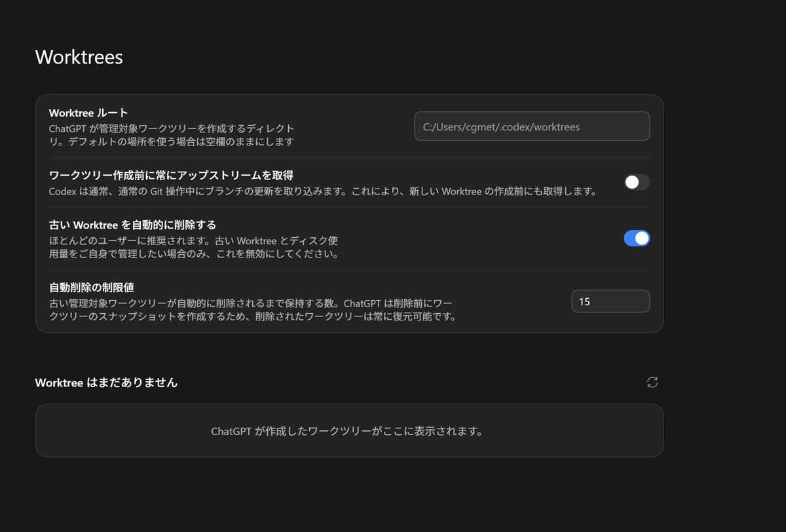
Task: Click the '古い Worktree を自動的に削除する' label
Action: [x=132, y=225]
